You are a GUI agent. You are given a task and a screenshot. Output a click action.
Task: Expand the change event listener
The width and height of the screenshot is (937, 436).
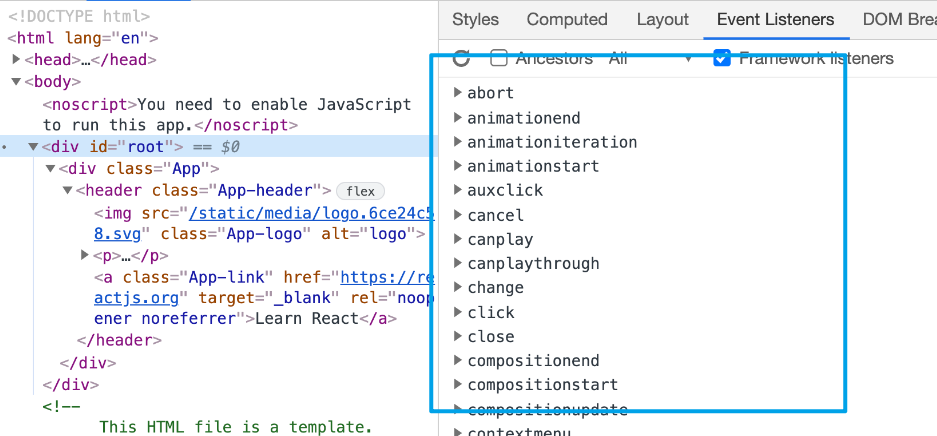coord(457,288)
